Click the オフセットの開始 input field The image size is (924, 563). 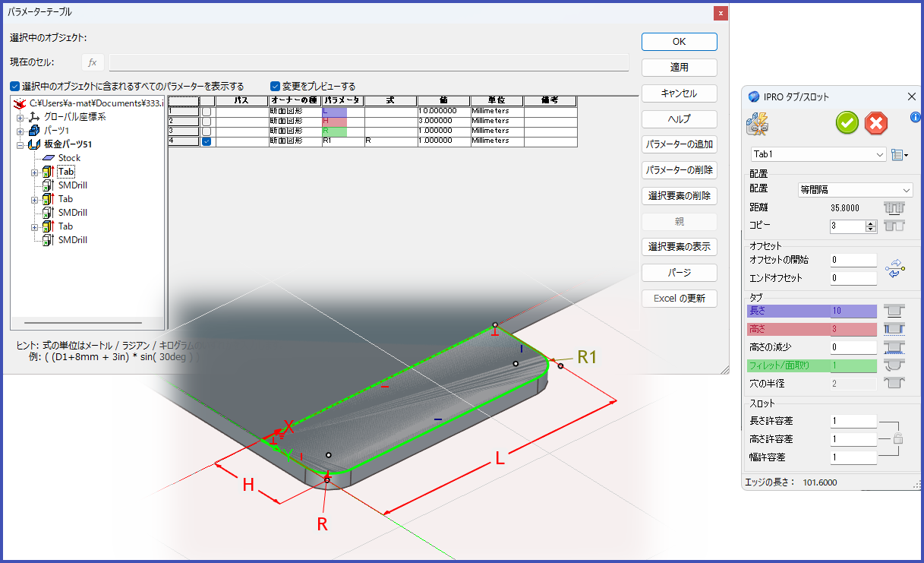tap(853, 260)
